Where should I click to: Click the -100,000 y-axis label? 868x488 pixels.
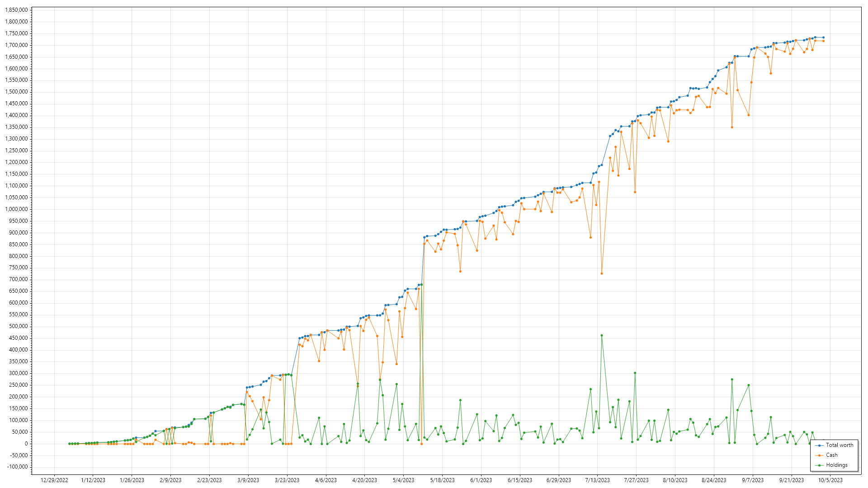[17, 467]
